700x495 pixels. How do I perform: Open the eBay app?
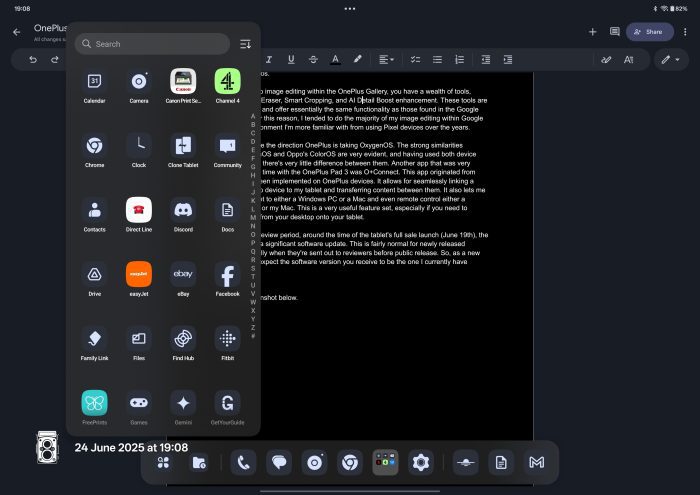(183, 275)
